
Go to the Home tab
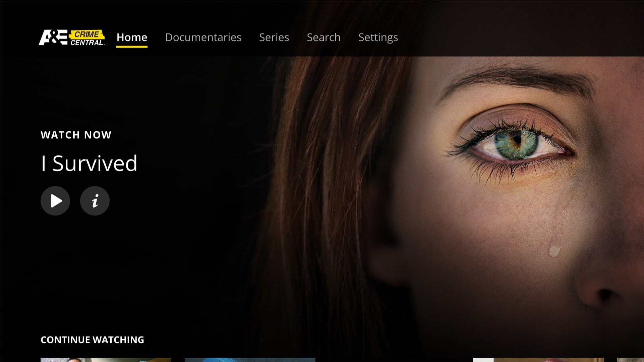click(132, 37)
